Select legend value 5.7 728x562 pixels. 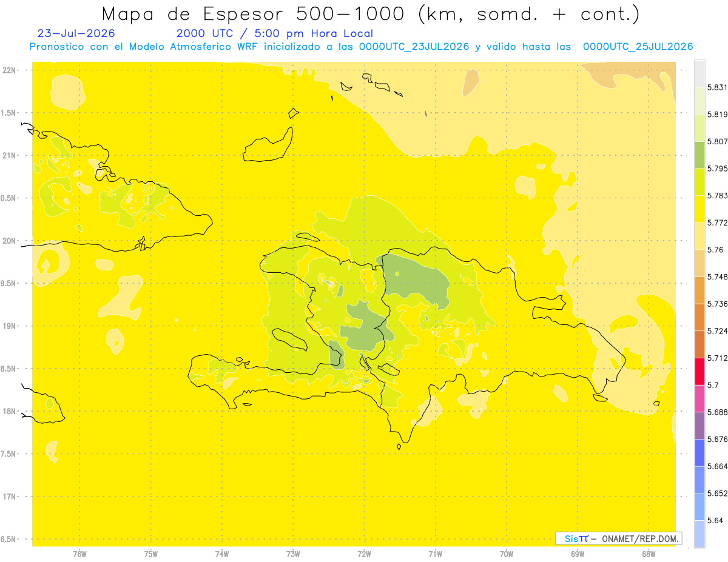click(712, 385)
